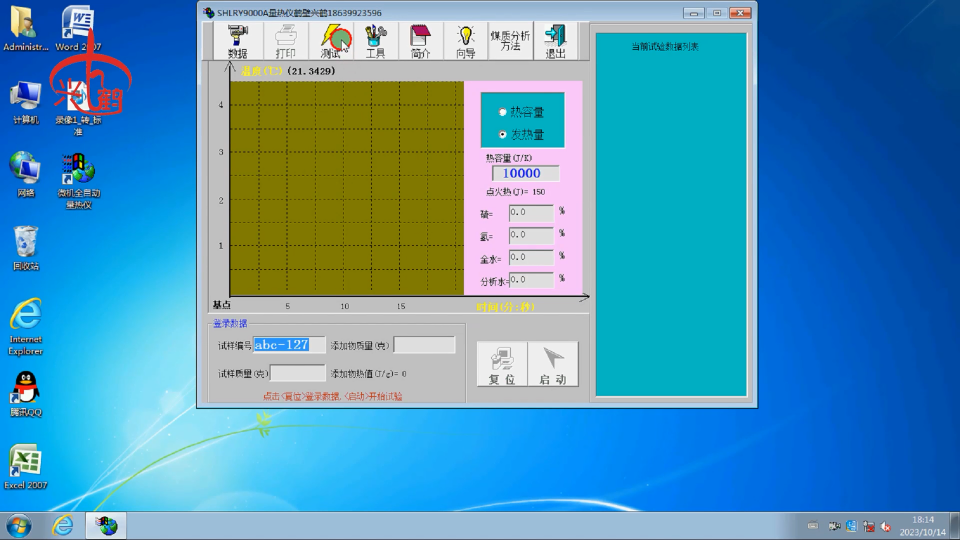Click the temperature reading (21.3429)
The image size is (960, 540).
click(310, 71)
